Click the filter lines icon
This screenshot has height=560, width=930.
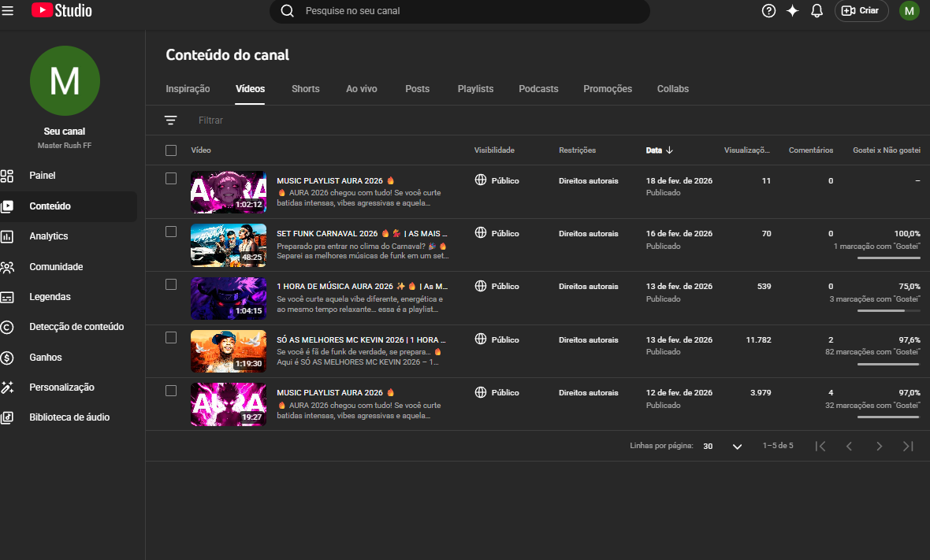coord(170,121)
